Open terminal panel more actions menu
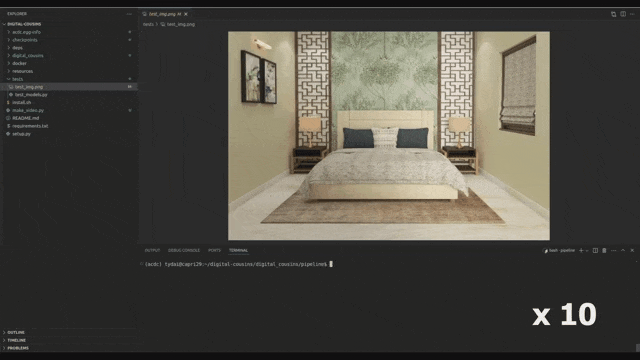640x360 pixels. [613, 251]
